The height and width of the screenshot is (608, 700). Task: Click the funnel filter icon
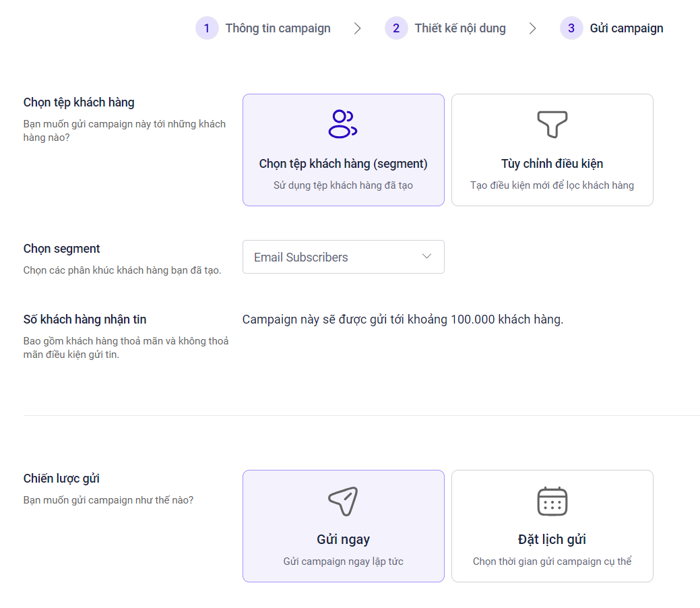(x=552, y=124)
